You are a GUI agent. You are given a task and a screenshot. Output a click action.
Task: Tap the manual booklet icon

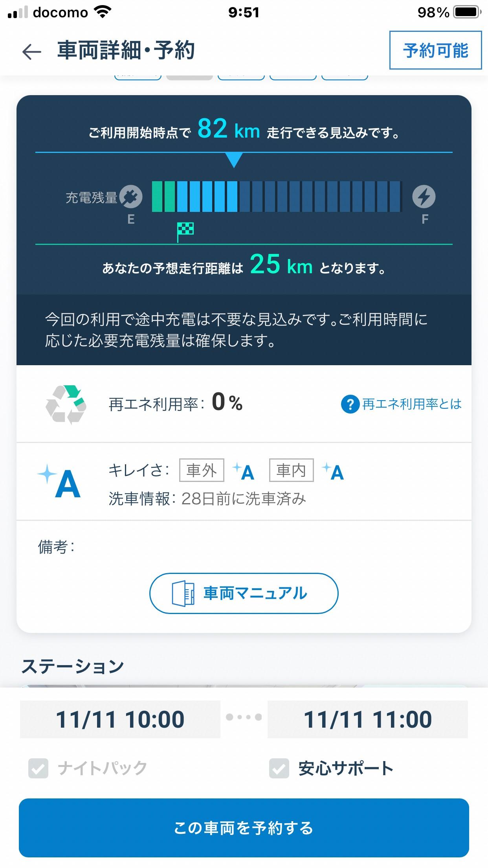point(183,593)
